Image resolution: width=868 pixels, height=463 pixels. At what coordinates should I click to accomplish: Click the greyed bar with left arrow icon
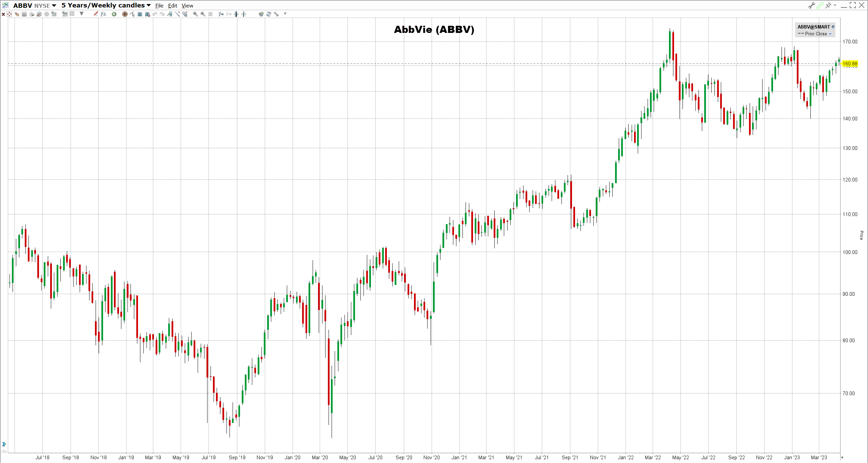pos(229,14)
